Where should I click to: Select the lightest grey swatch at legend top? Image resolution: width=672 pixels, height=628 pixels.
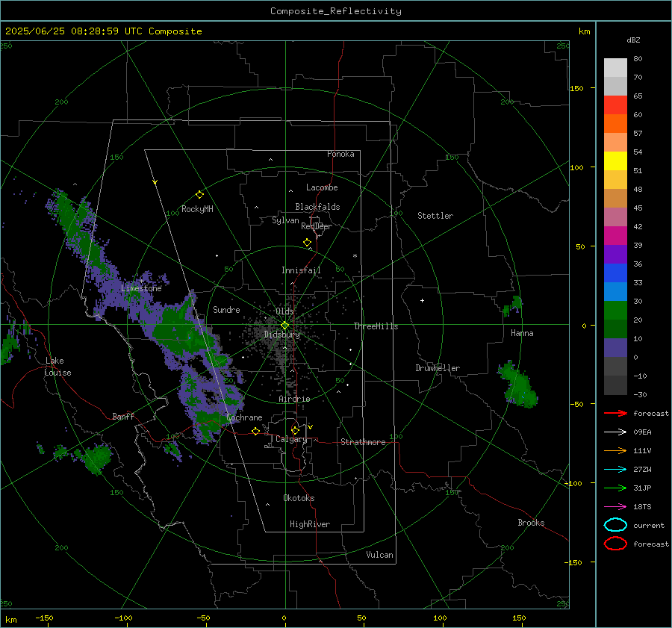pyautogui.click(x=615, y=67)
